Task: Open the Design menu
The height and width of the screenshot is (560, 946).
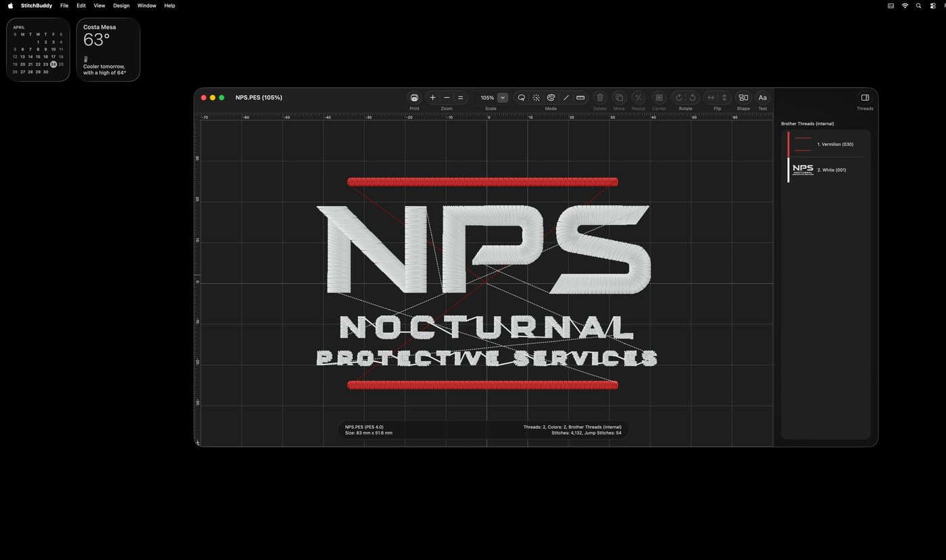Action: (x=121, y=5)
